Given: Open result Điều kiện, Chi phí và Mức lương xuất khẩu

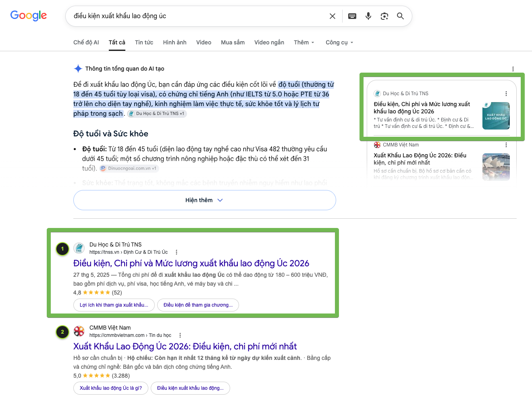Looking at the screenshot, I should coord(191,263).
